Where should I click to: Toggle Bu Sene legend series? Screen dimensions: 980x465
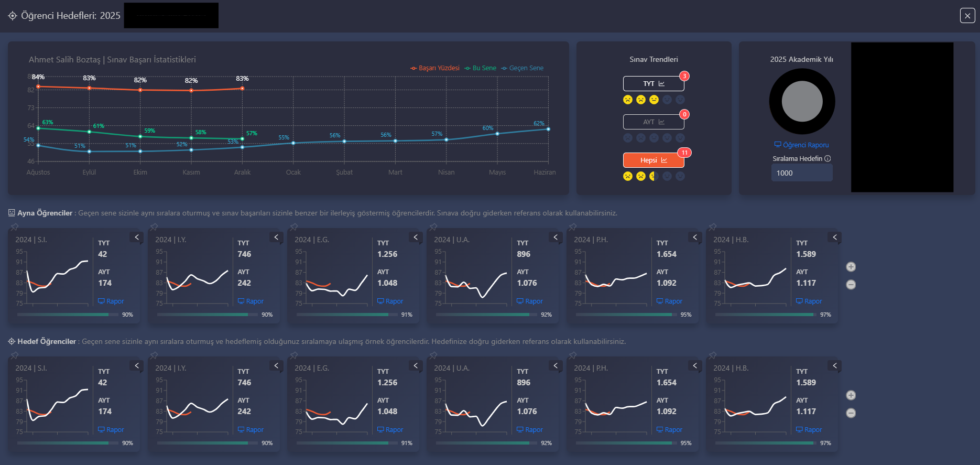click(480, 68)
